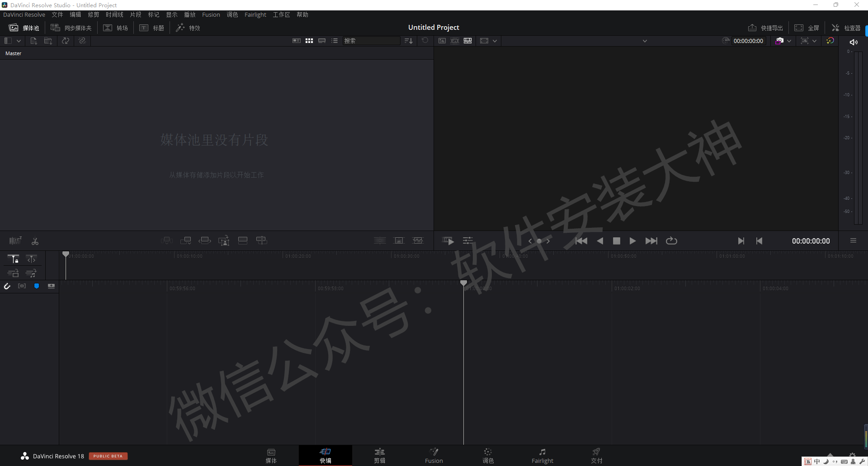Click the play reverse button
The height and width of the screenshot is (466, 868).
coord(600,241)
